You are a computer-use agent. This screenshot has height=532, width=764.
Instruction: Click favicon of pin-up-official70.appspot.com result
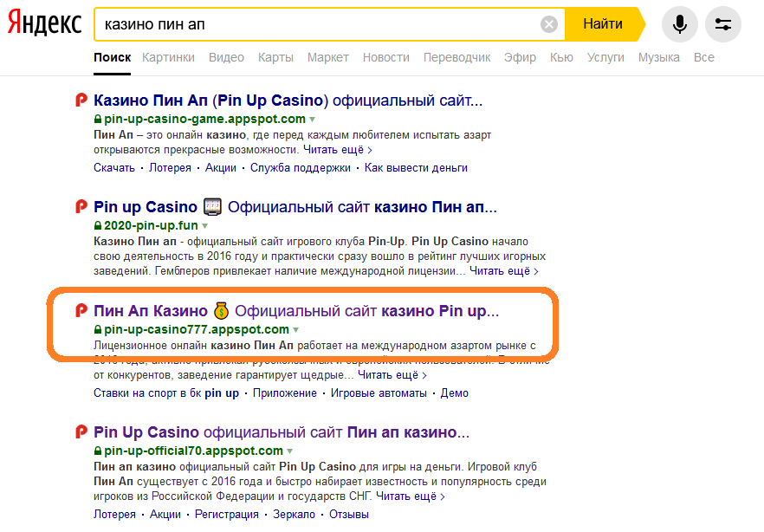coord(81,432)
